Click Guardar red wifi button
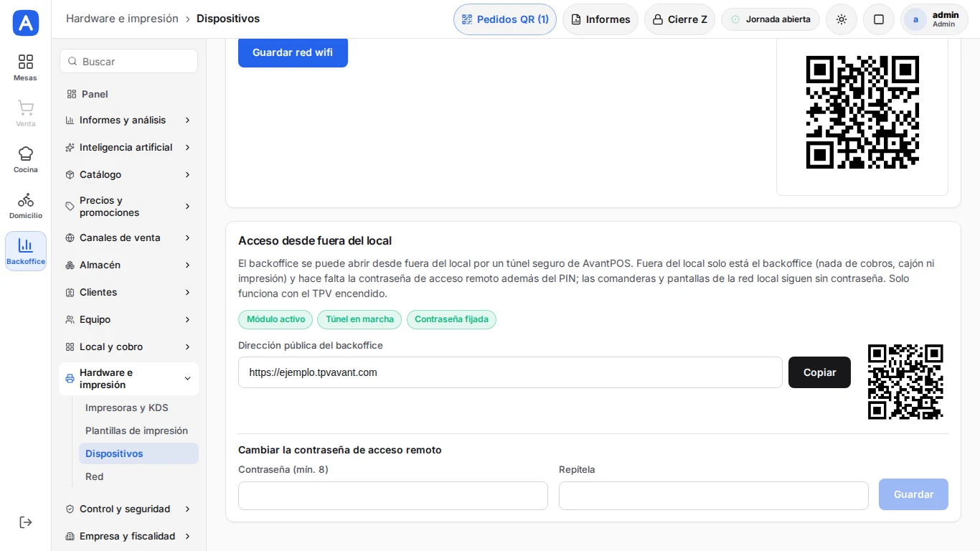Viewport: 980px width, 551px height. coord(293,52)
